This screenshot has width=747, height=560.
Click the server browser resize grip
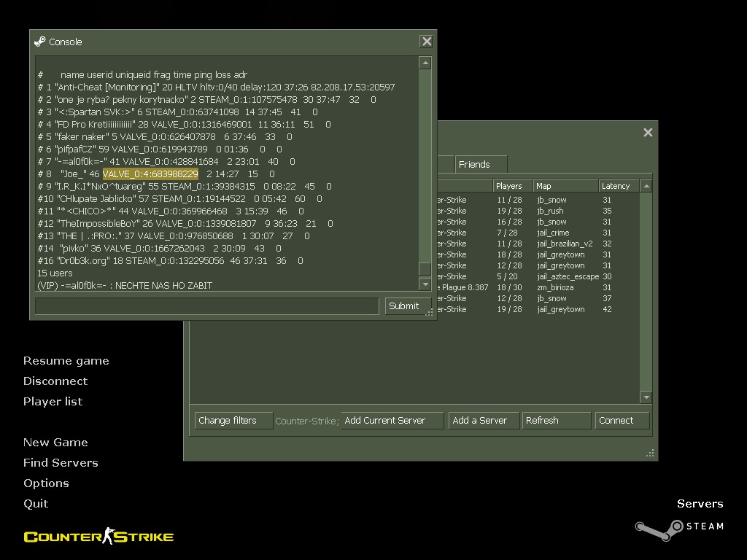(x=650, y=453)
